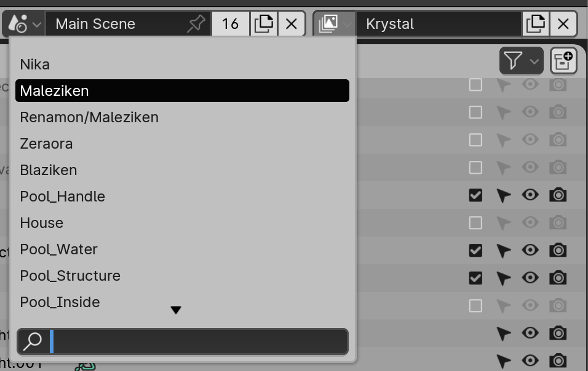This screenshot has width=588, height=371.
Task: Disable render camera on Pool_Structure row
Action: click(558, 278)
